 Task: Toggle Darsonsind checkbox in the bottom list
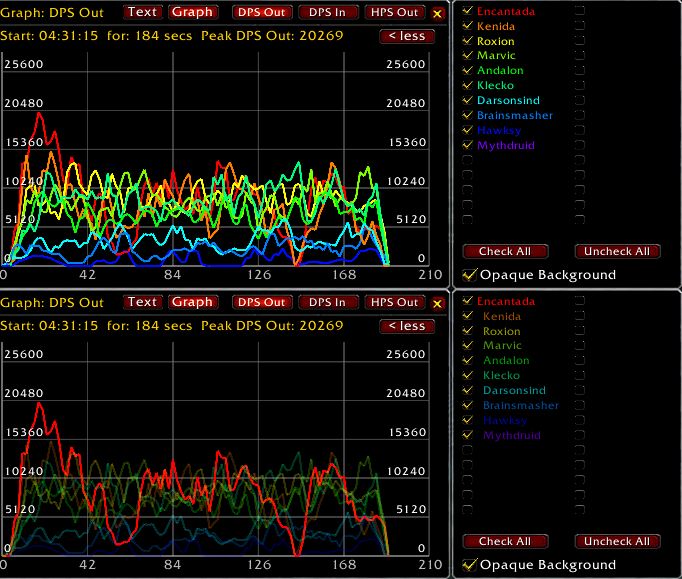click(467, 391)
